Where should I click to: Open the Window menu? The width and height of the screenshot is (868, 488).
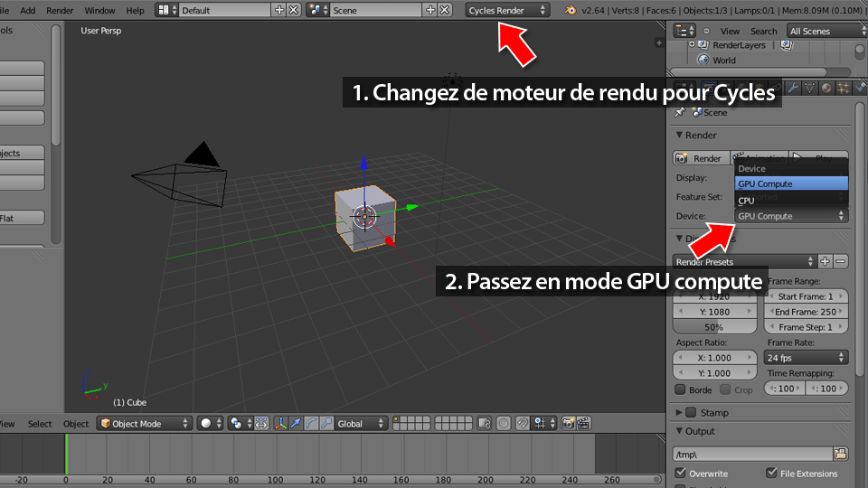[x=99, y=10]
